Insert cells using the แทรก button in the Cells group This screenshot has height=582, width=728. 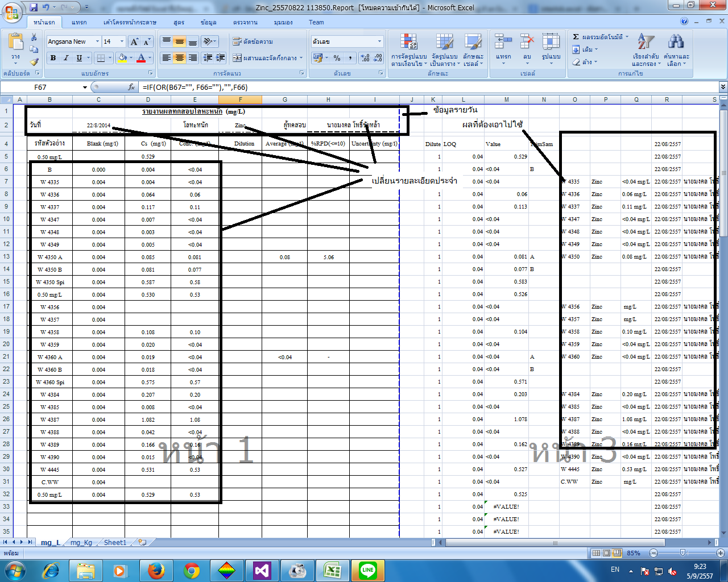[x=503, y=49]
